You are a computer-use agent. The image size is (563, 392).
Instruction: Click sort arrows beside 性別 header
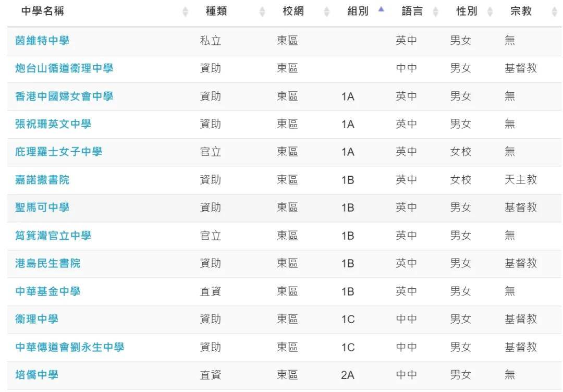[490, 11]
